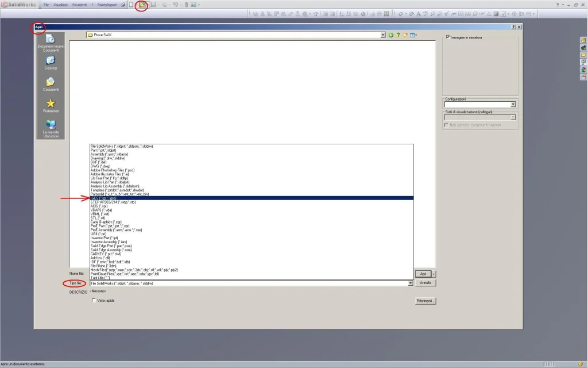Open the ? help menu
This screenshot has height=368, width=588.
[x=92, y=5]
